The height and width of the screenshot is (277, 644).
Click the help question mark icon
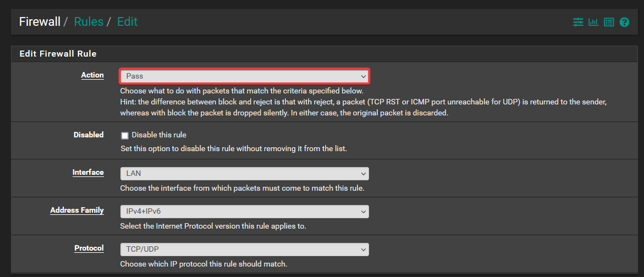624,23
